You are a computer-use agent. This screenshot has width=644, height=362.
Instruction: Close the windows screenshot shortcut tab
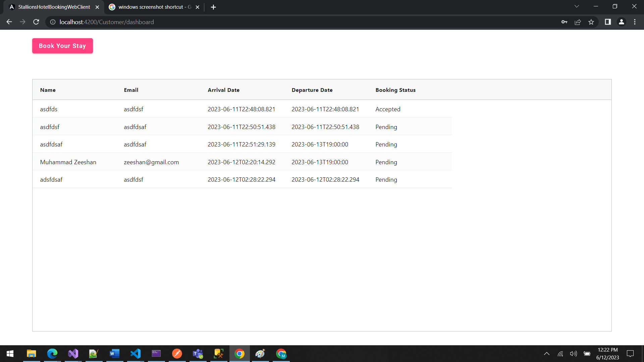[x=198, y=7]
